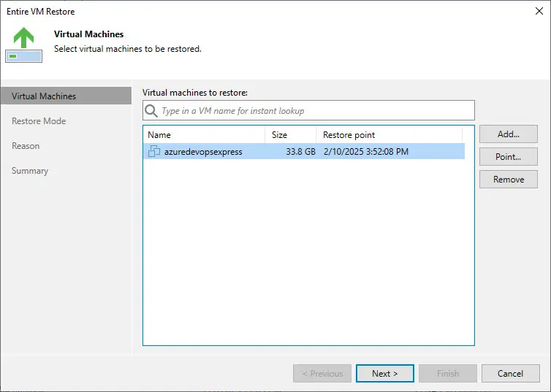Go to the Restore Mode step
The image size is (551, 392).
click(x=39, y=121)
